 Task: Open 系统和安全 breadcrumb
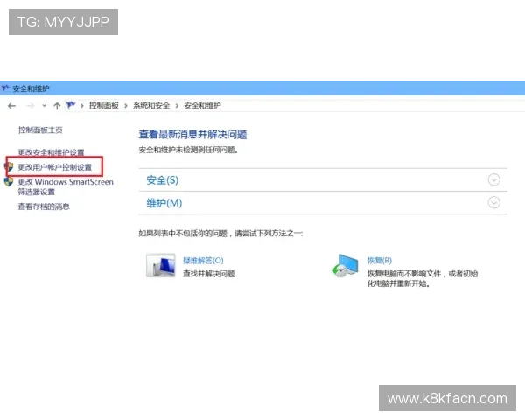pyautogui.click(x=151, y=106)
